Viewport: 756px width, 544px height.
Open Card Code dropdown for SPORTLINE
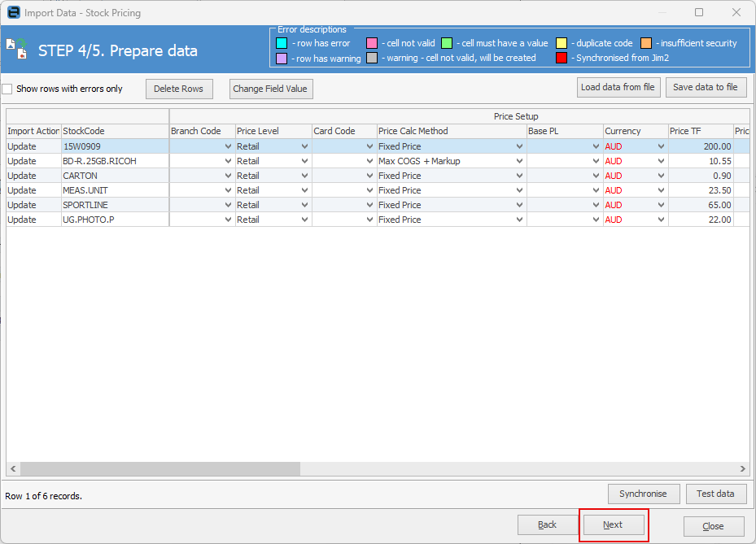[x=369, y=206]
